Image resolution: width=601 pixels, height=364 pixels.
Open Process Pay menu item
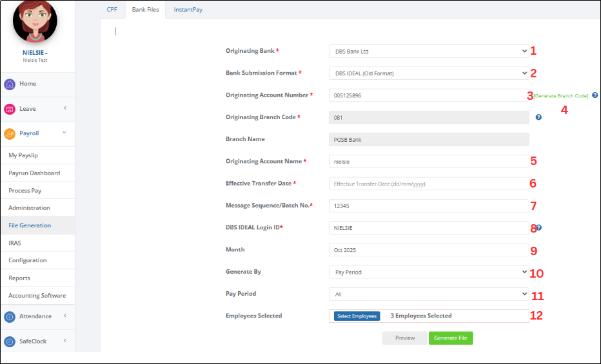point(37,191)
